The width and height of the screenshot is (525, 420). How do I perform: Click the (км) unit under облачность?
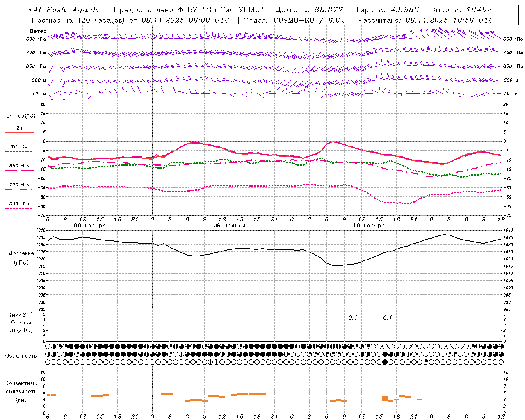tap(21, 399)
